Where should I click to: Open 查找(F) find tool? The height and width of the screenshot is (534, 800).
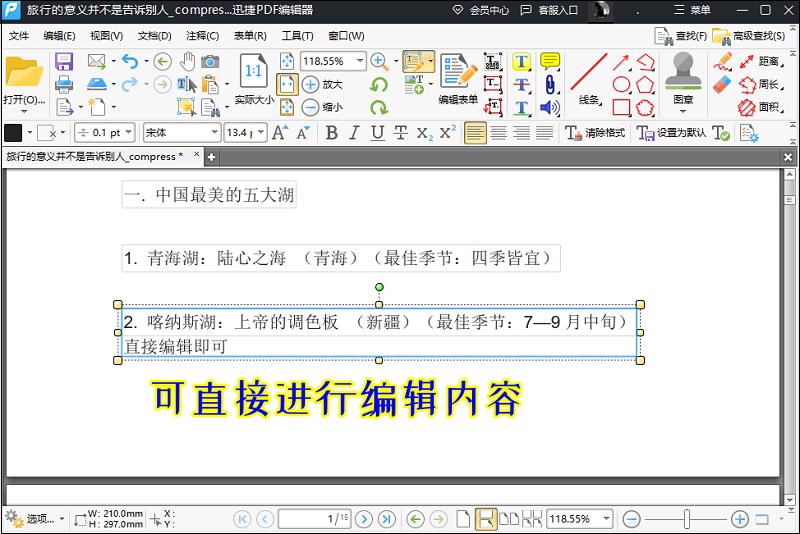pyautogui.click(x=681, y=36)
